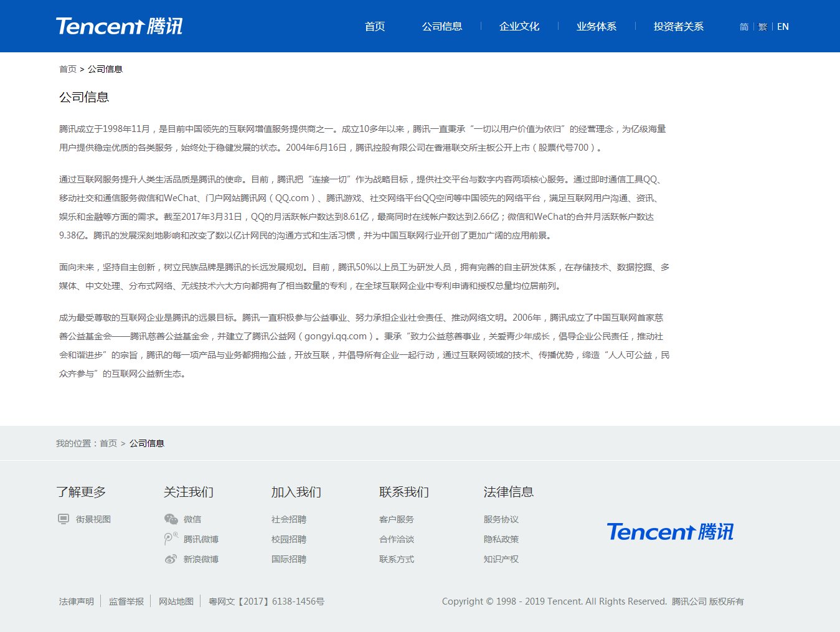Open the 首页 navigation item

click(x=375, y=27)
